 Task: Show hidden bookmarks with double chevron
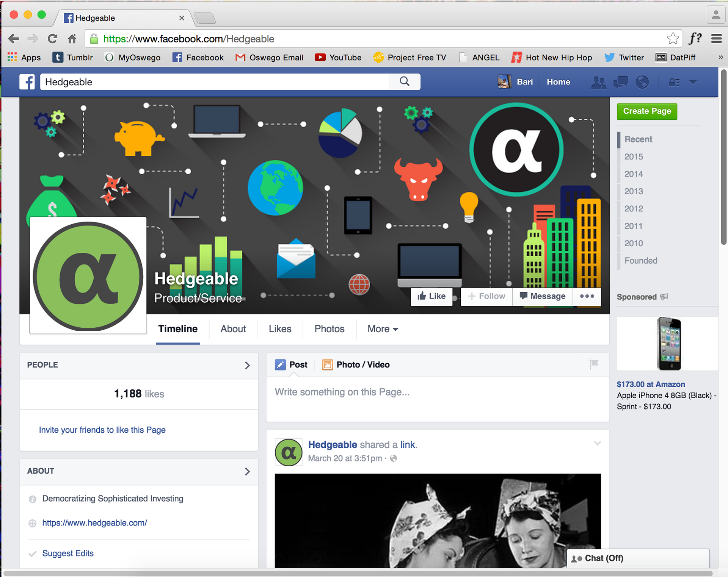(x=720, y=58)
